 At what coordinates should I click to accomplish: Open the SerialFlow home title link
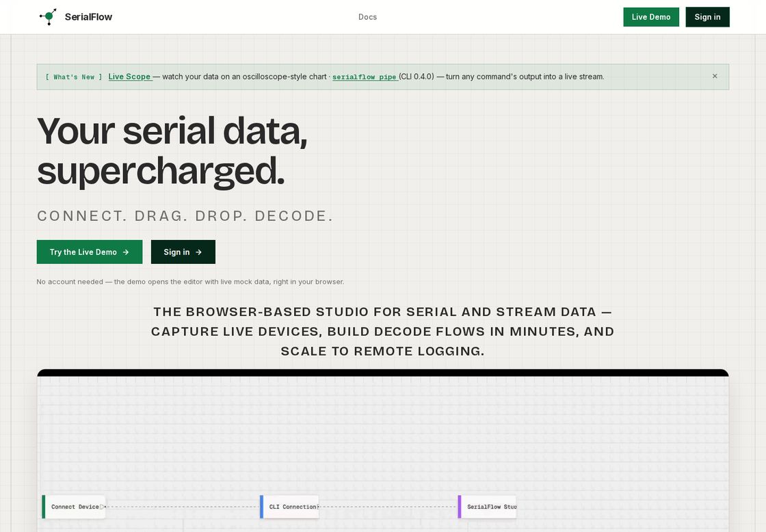point(88,17)
